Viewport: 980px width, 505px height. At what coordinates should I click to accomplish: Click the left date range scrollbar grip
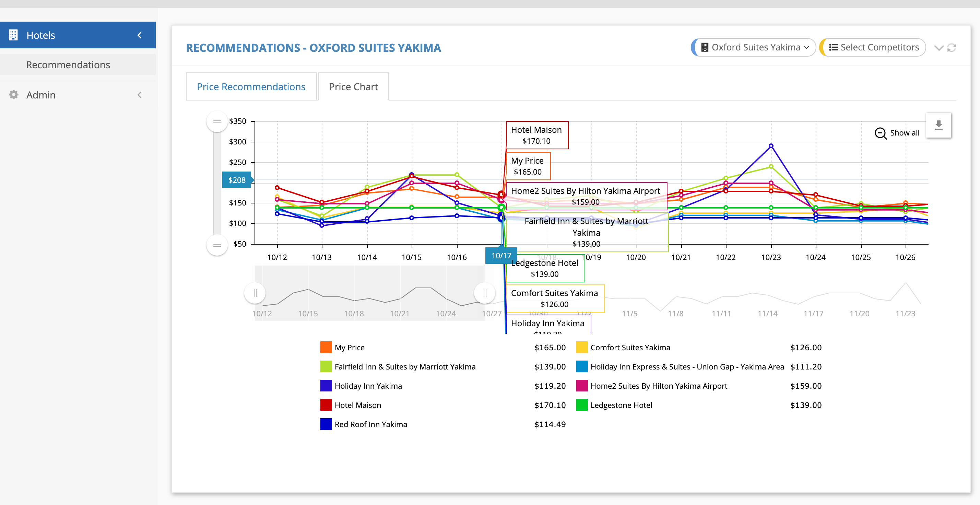[x=255, y=293]
